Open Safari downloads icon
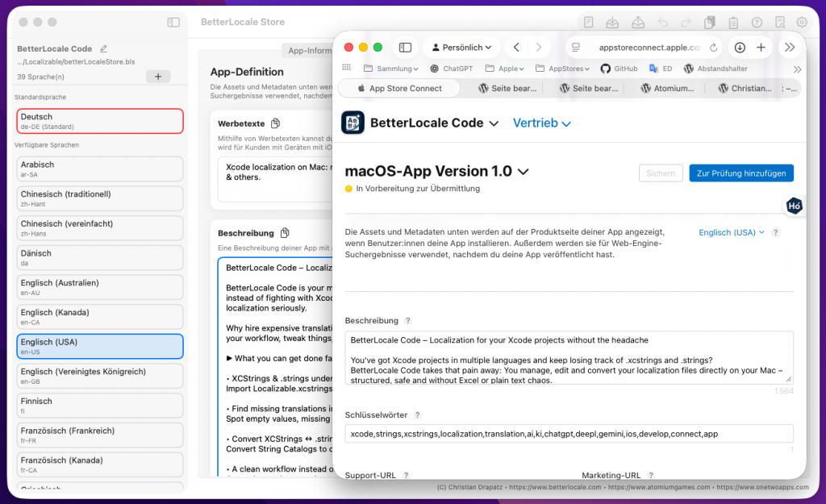The height and width of the screenshot is (504, 826). [740, 48]
